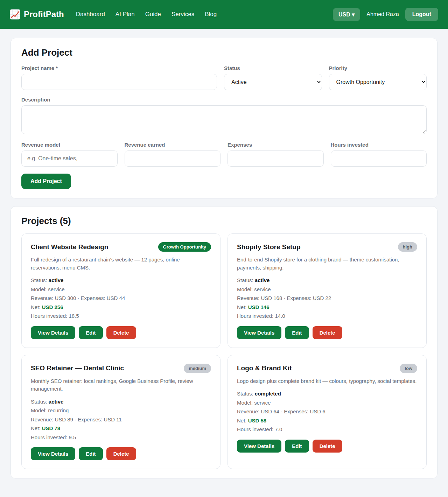The image size is (448, 497).
Task: Click the low priority badge on Logo & Brand Kit
Action: (x=408, y=369)
